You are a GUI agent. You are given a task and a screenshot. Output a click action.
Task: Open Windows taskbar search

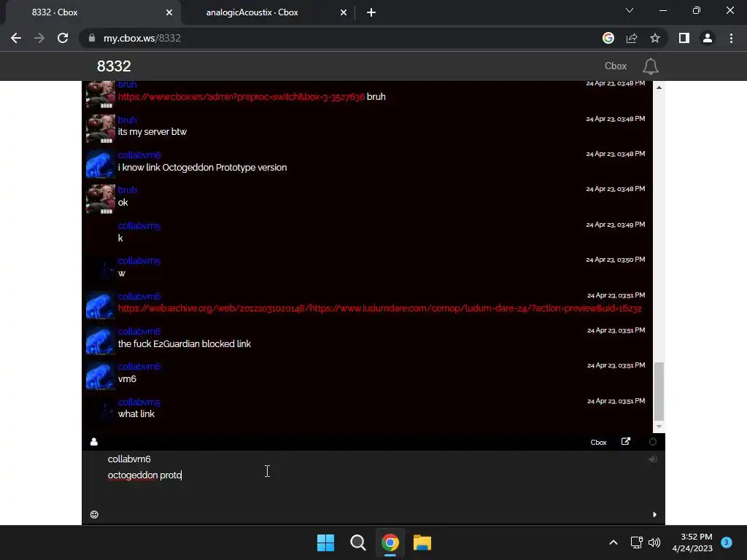click(x=357, y=542)
